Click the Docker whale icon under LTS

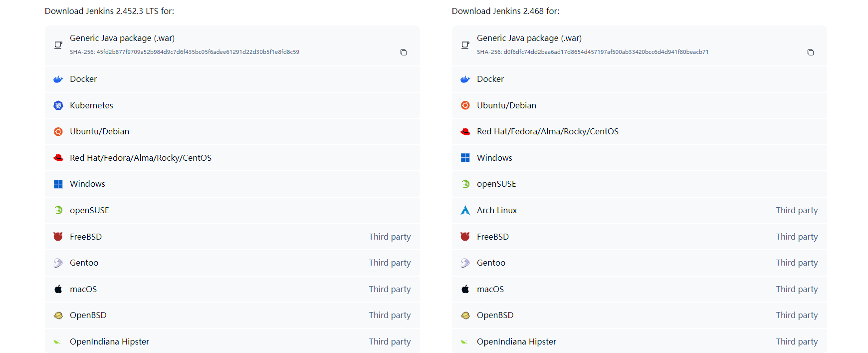(x=58, y=79)
